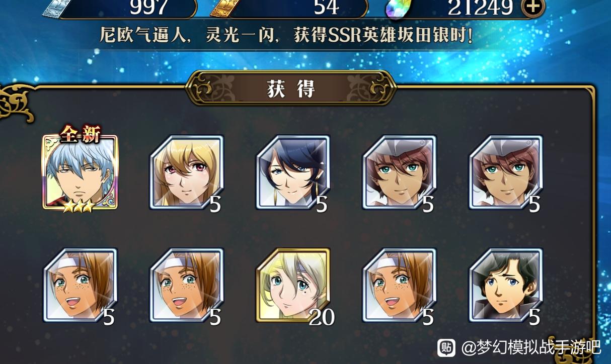Screen dimensions: 611x364
Task: Select the first freckled headband hero in the bottom row
Action: (80, 285)
